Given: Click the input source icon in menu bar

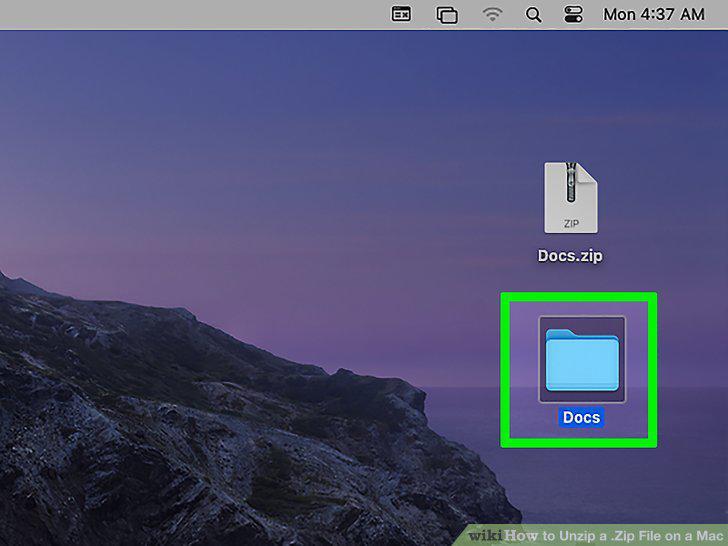Looking at the screenshot, I should click(401, 14).
